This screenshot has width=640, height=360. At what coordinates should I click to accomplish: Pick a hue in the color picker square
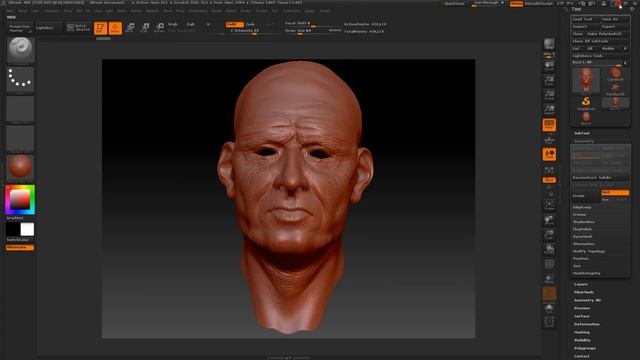(20, 200)
